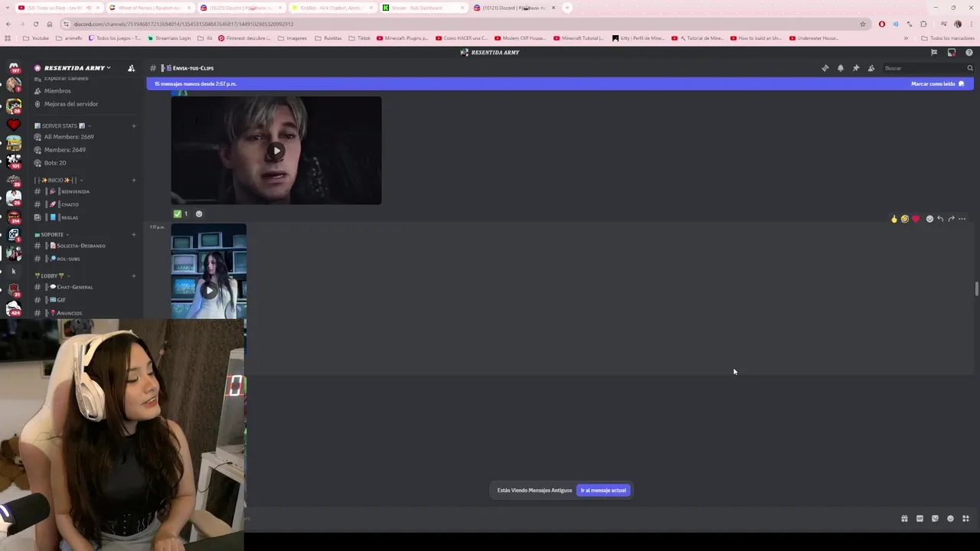
Task: Open the red heart server icon
Action: [14, 124]
